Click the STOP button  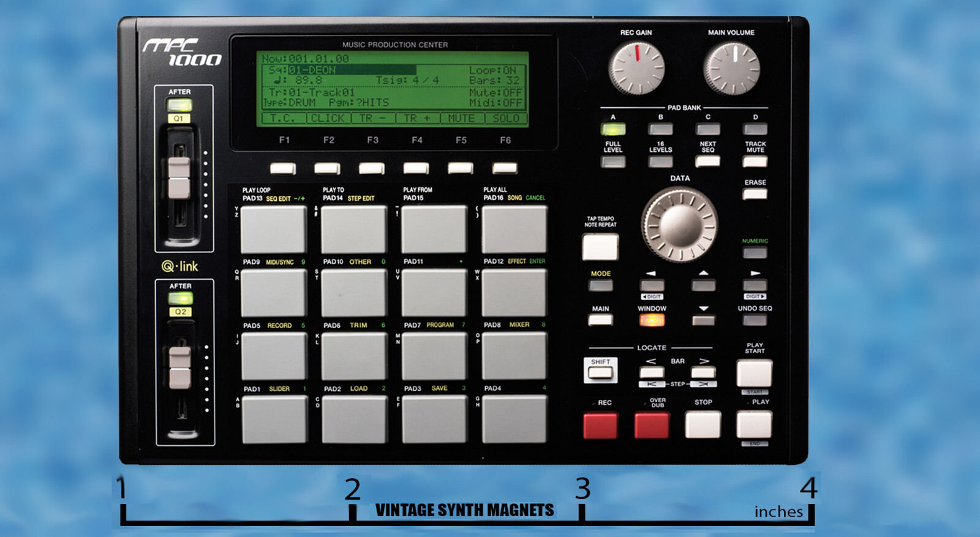[x=703, y=425]
